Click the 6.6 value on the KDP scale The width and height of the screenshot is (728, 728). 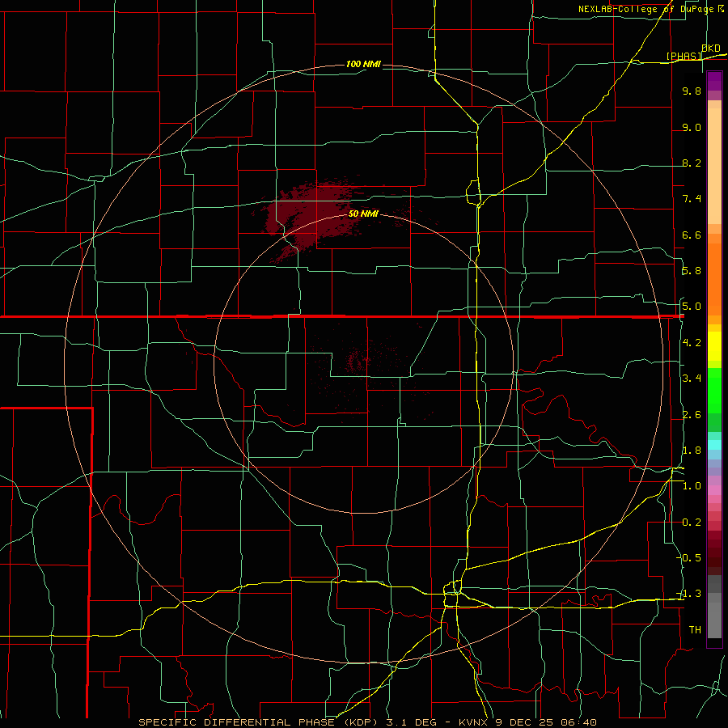(692, 235)
